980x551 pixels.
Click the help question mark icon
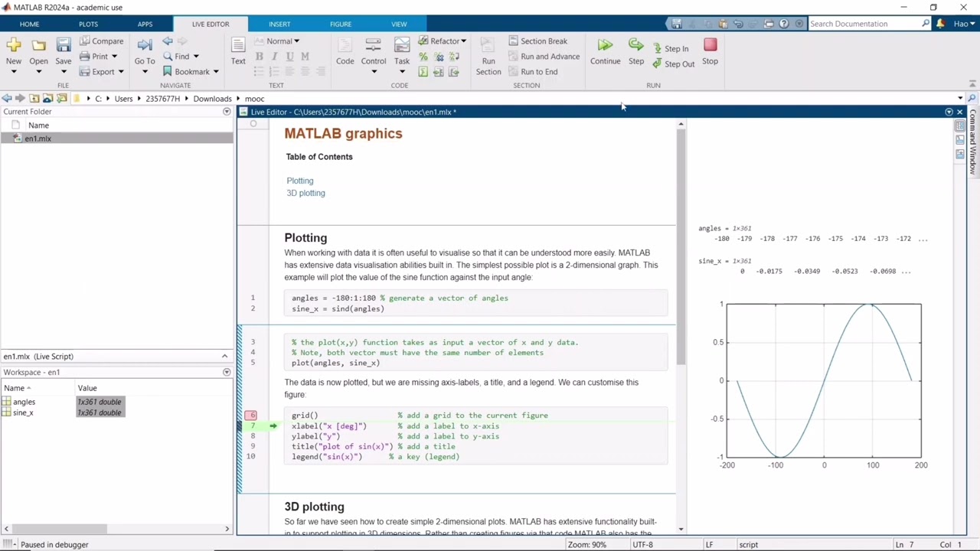pos(784,24)
